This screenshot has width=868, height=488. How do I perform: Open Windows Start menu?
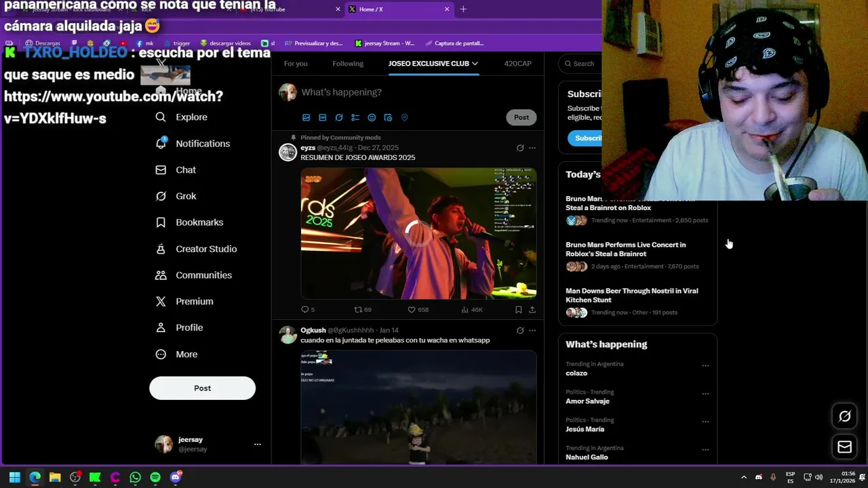click(x=15, y=477)
